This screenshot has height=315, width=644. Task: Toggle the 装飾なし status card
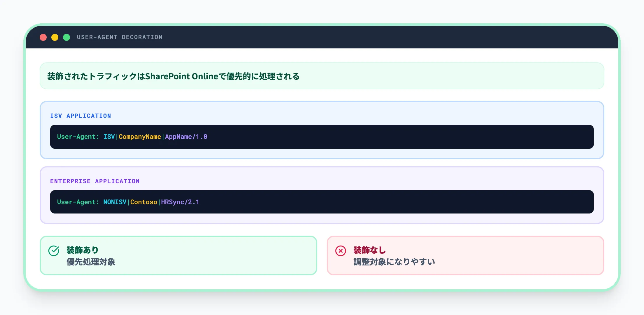point(466,255)
